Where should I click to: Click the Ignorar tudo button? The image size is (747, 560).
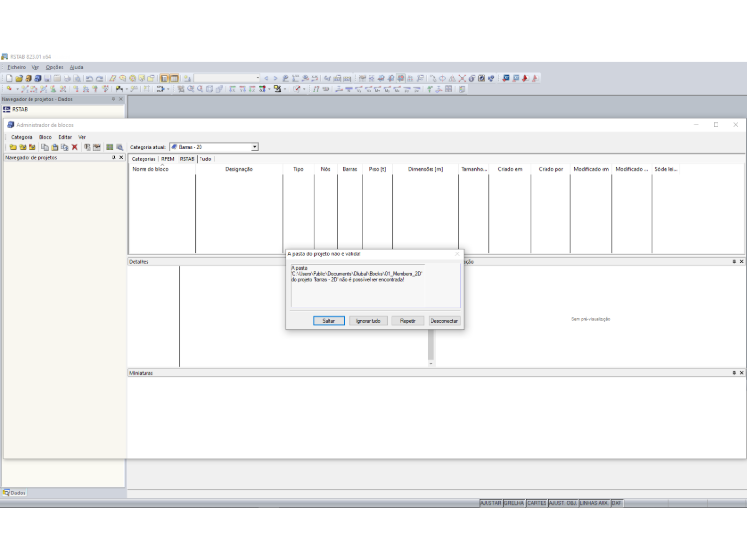(x=369, y=321)
